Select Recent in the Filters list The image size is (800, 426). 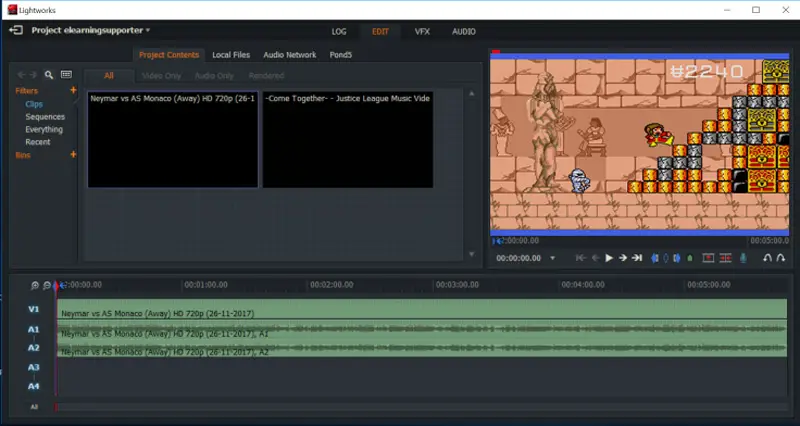pos(38,142)
